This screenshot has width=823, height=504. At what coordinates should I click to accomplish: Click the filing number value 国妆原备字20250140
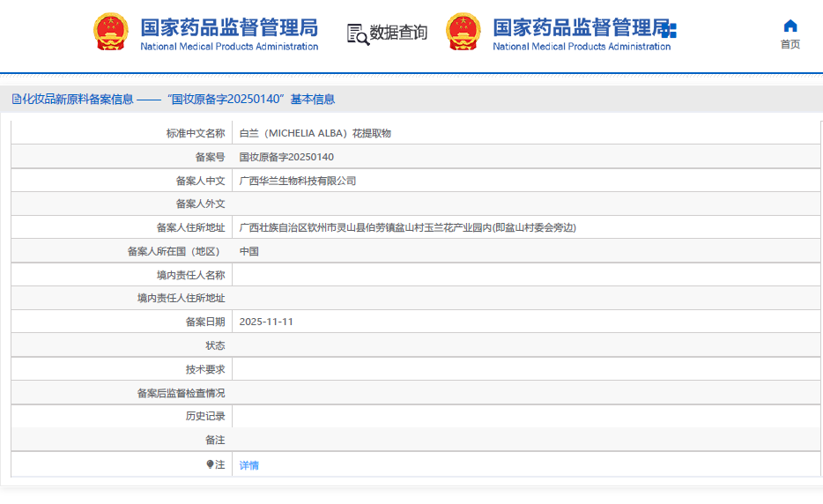286,157
